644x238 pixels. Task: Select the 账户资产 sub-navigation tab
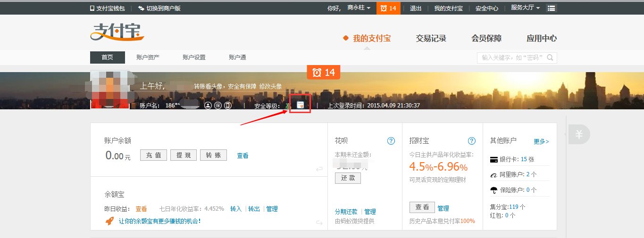[148, 57]
